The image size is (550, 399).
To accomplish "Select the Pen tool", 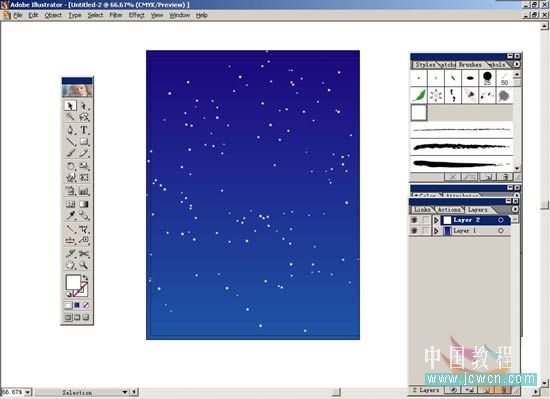I will tap(70, 130).
